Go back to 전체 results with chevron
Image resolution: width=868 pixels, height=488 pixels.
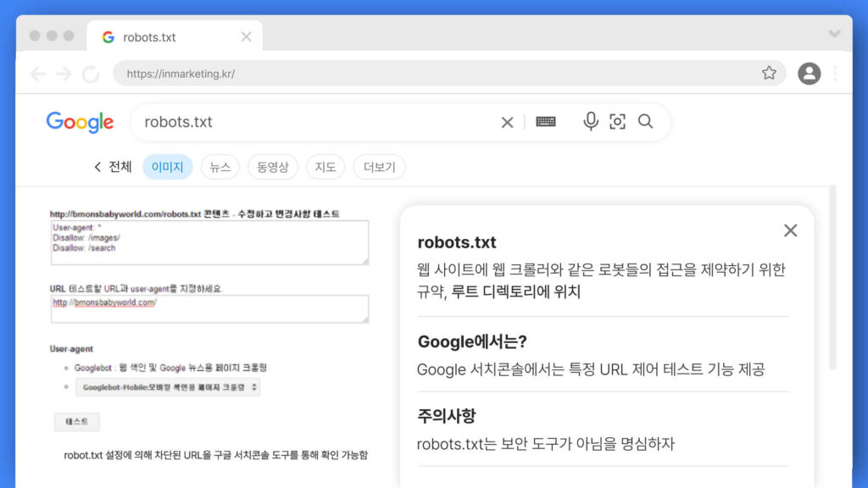coord(113,167)
